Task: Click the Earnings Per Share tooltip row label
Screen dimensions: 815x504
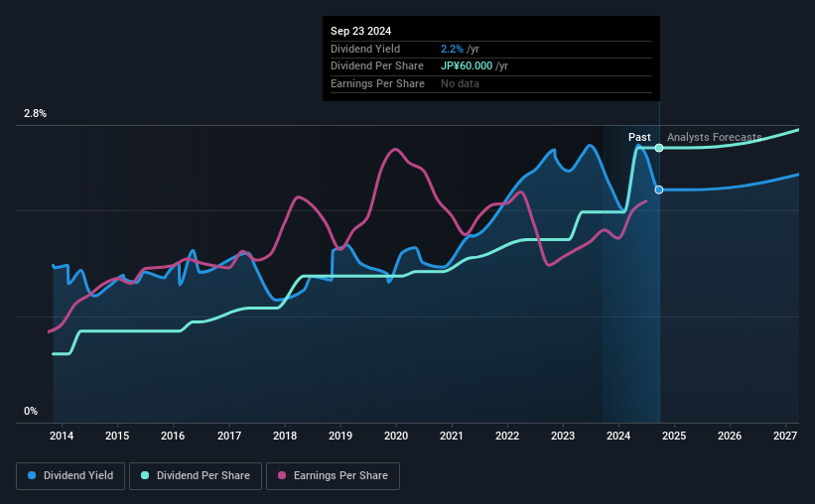Action: coord(377,83)
